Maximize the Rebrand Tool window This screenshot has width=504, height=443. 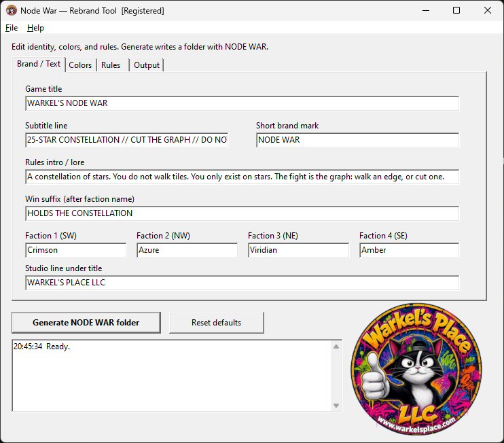pyautogui.click(x=456, y=10)
